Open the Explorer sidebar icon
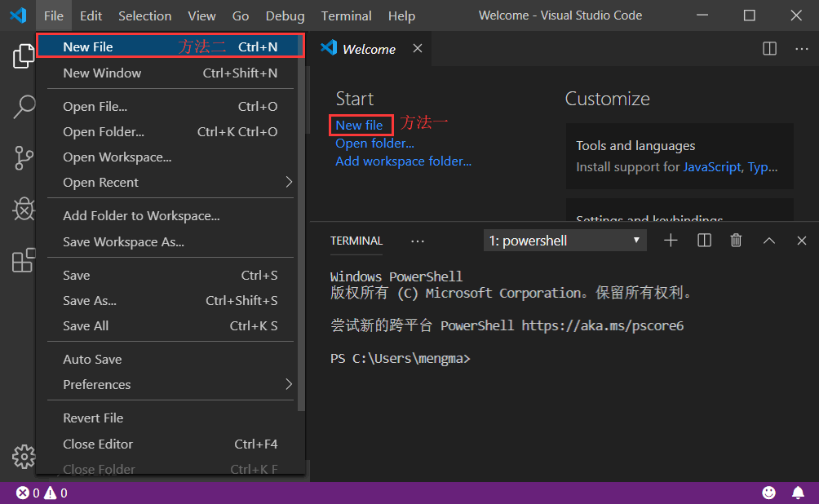 [24, 57]
